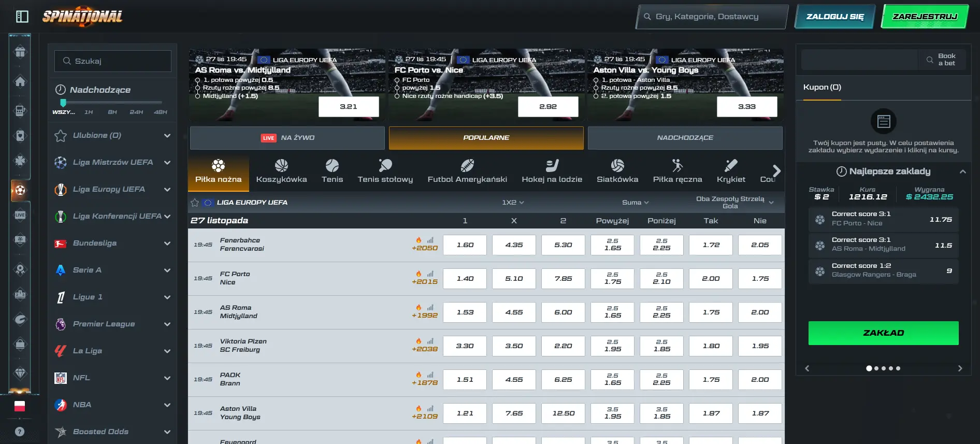Select 1H upcoming time filter
Viewport: 980px width, 444px height.
pos(89,112)
